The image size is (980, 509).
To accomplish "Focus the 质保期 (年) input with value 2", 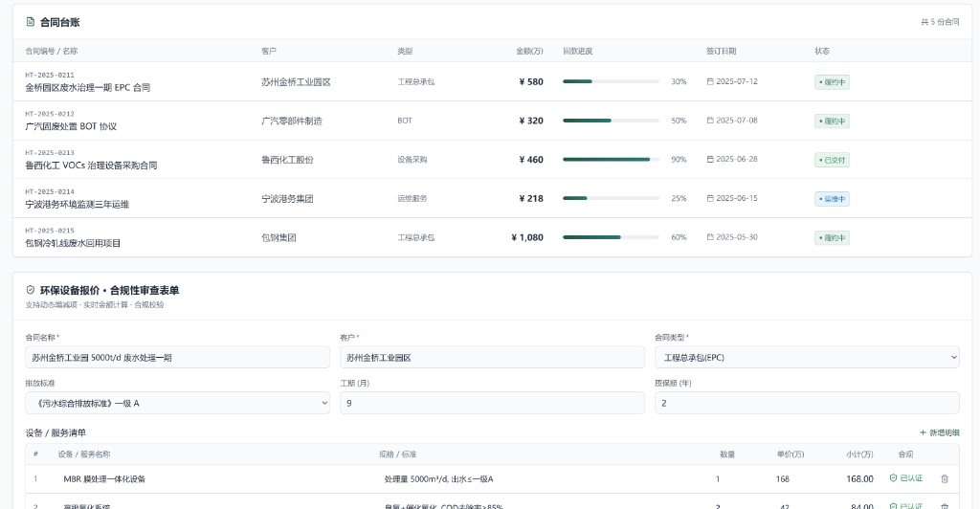I will click(x=807, y=403).
